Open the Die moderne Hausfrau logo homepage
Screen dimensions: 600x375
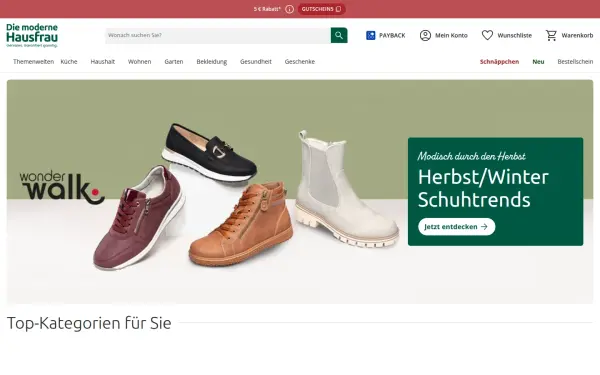(x=32, y=35)
